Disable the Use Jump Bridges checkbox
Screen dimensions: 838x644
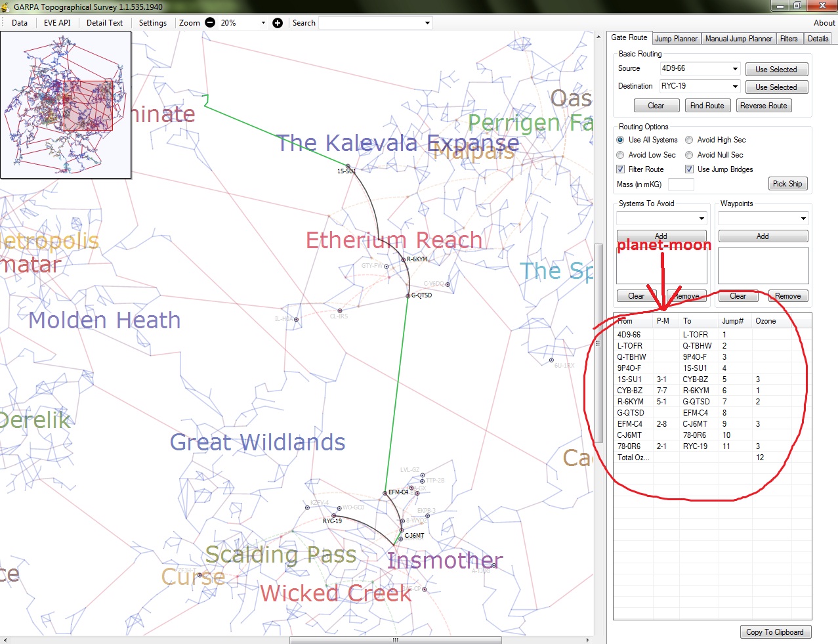pyautogui.click(x=689, y=169)
